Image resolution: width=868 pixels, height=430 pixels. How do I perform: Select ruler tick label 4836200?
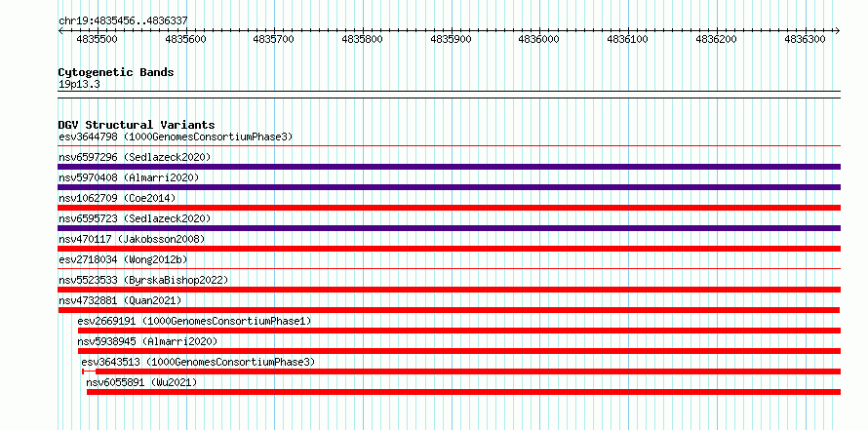pos(716,39)
